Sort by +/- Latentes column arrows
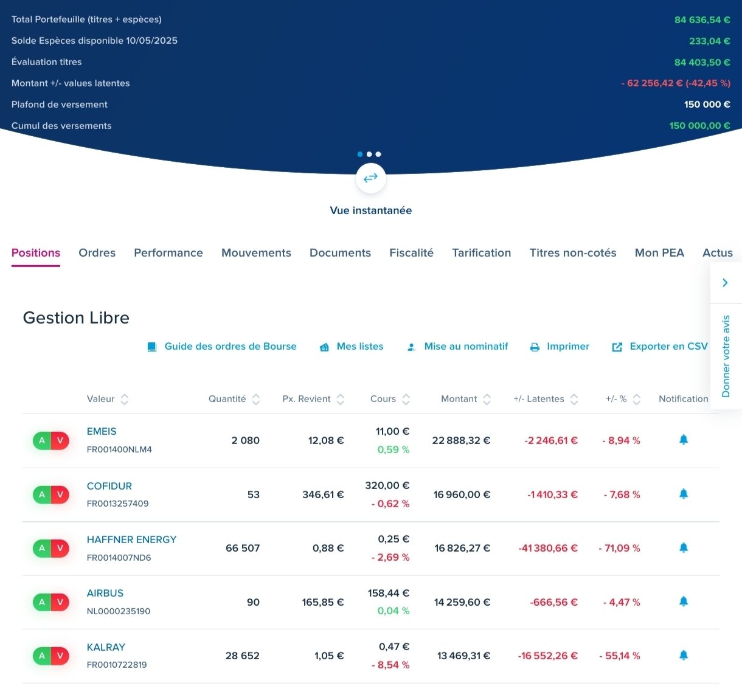 (x=574, y=399)
